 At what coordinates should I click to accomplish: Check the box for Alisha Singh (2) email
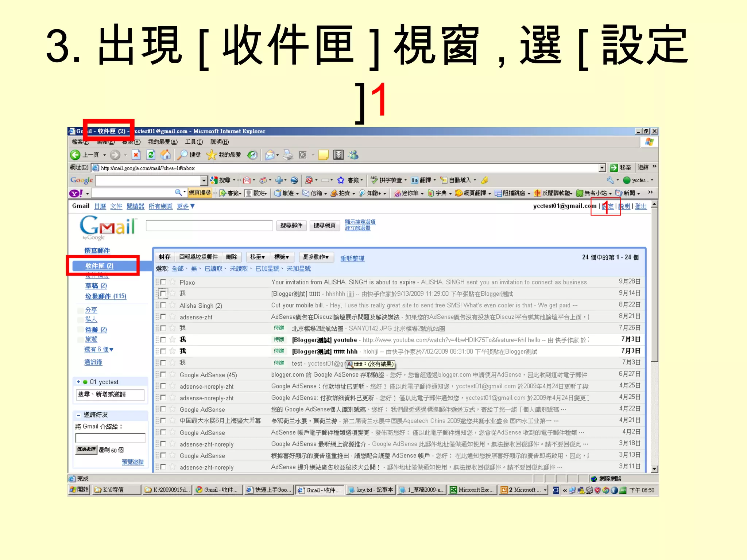(163, 305)
